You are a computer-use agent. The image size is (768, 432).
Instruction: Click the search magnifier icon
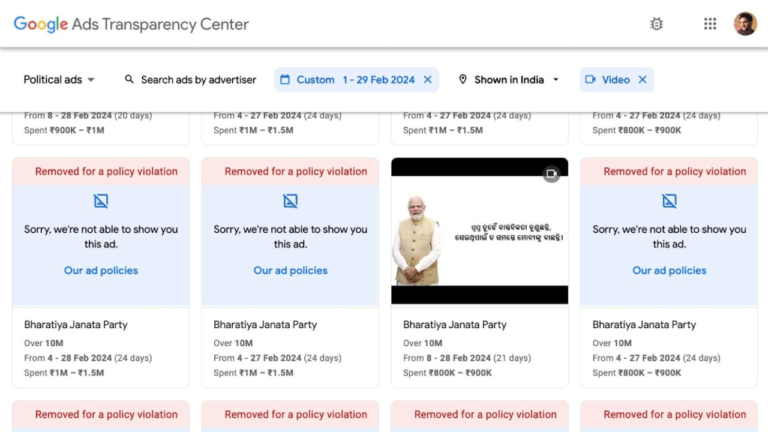pos(129,79)
